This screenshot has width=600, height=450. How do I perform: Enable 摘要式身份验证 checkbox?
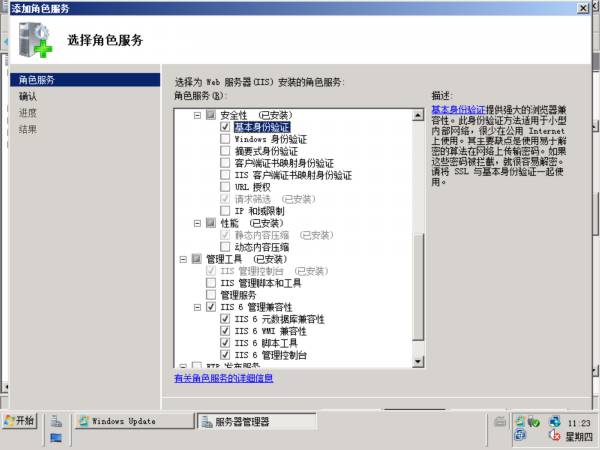coord(225,151)
